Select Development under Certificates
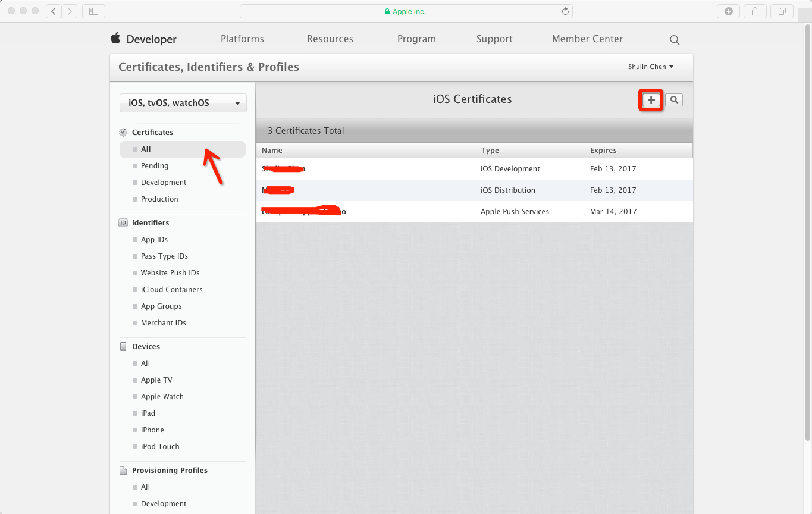 (164, 183)
